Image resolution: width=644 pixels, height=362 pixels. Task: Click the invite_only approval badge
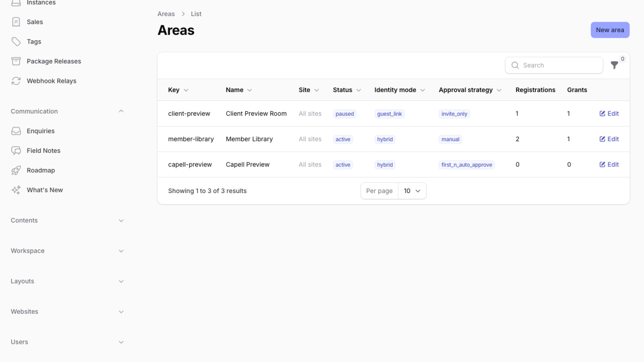coord(454,114)
